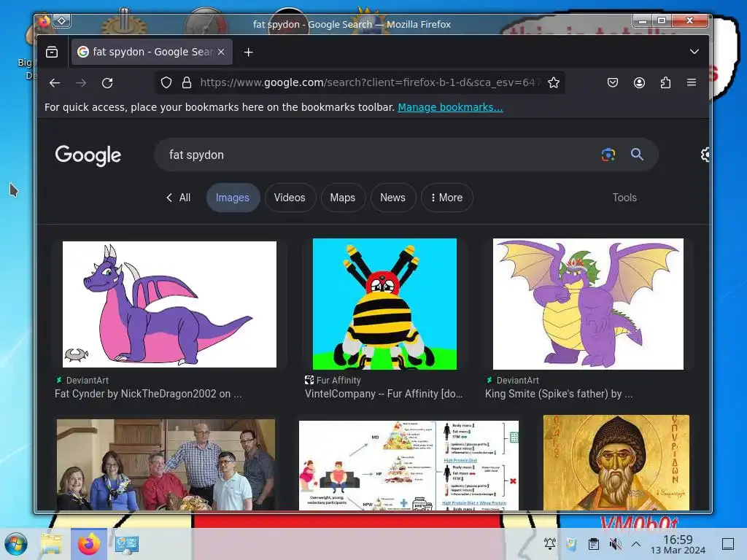Expand the More search filters menu
This screenshot has width=747, height=560.
pyautogui.click(x=447, y=198)
